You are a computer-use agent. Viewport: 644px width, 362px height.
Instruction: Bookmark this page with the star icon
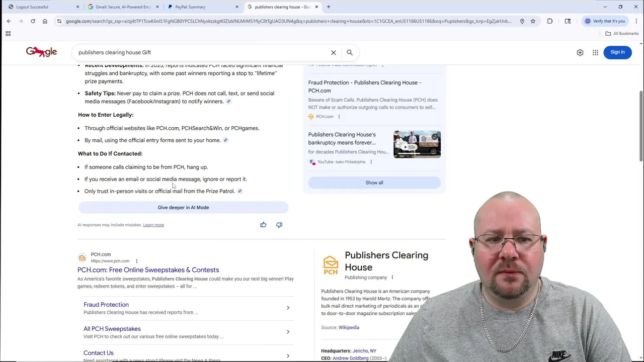tap(533, 21)
